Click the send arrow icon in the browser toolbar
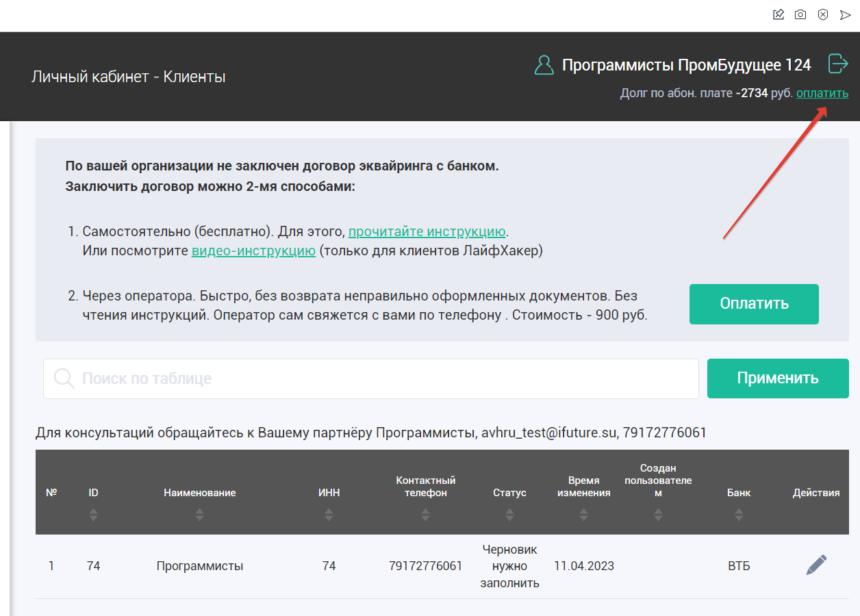 [845, 14]
